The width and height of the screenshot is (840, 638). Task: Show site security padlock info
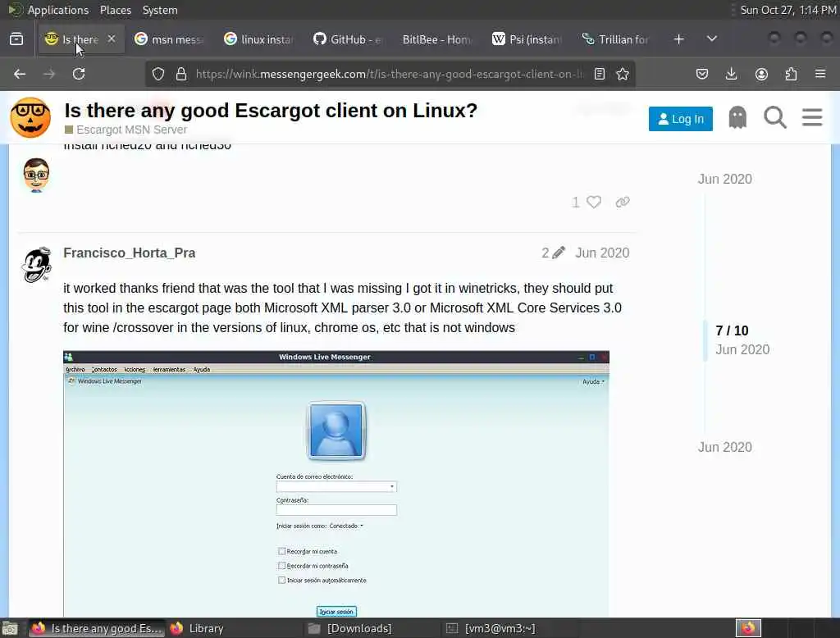click(x=181, y=74)
